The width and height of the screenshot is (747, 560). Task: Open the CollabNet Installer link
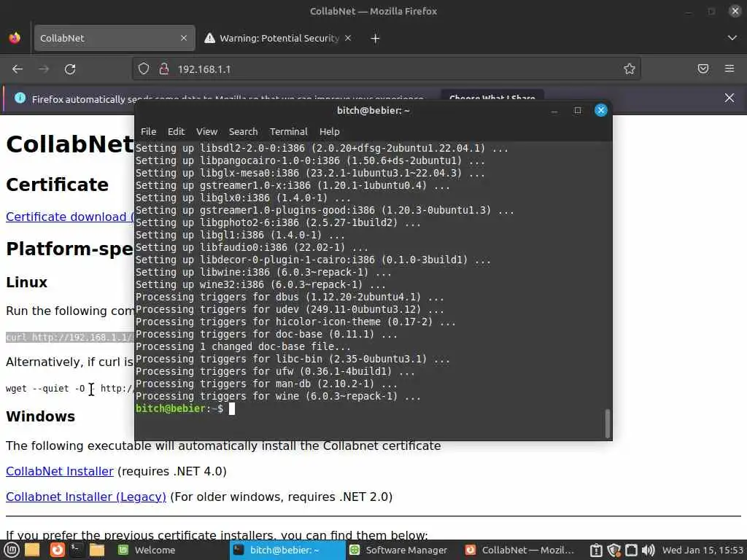(60, 472)
